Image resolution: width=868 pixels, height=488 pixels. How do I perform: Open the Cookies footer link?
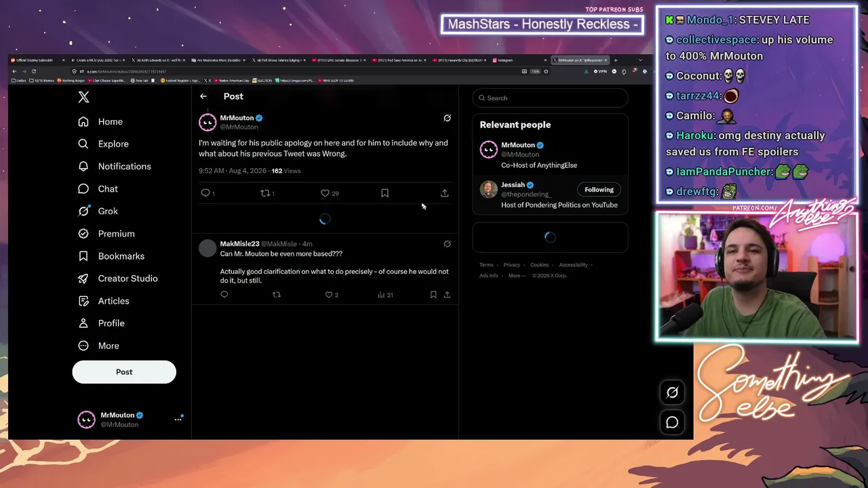pos(540,265)
